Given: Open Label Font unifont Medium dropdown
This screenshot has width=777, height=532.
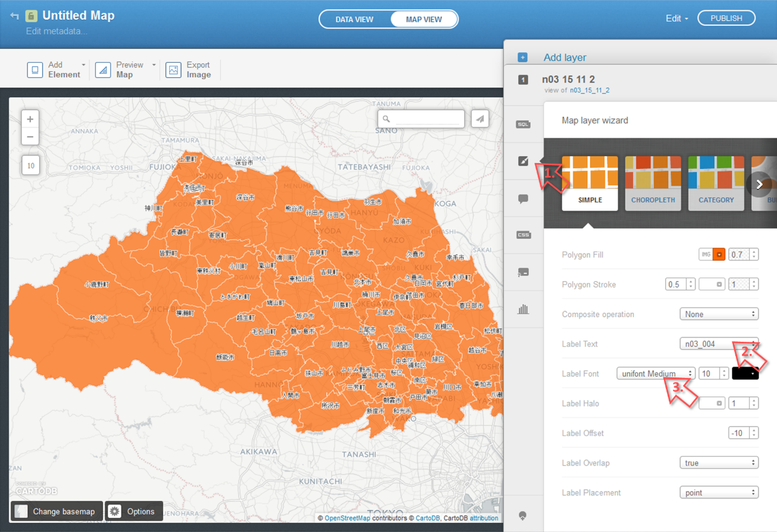Looking at the screenshot, I should click(656, 374).
